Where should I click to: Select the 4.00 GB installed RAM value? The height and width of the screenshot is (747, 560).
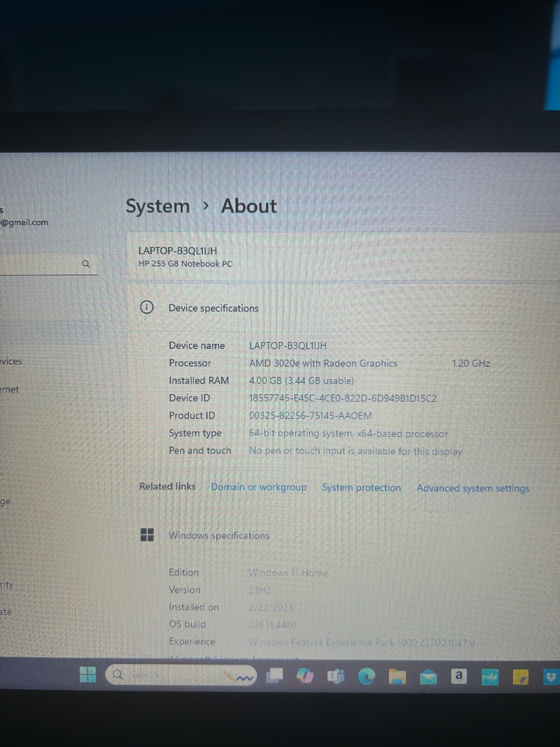click(301, 381)
